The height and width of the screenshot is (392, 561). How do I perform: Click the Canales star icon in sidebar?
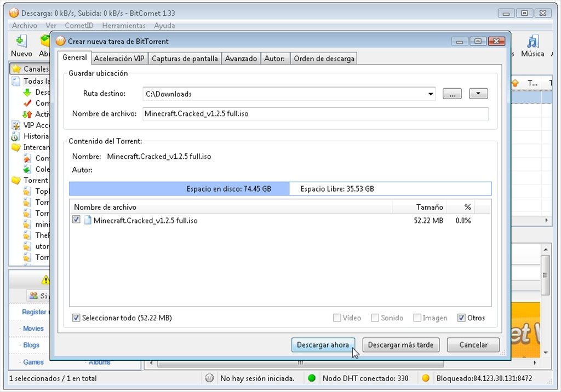(x=16, y=68)
